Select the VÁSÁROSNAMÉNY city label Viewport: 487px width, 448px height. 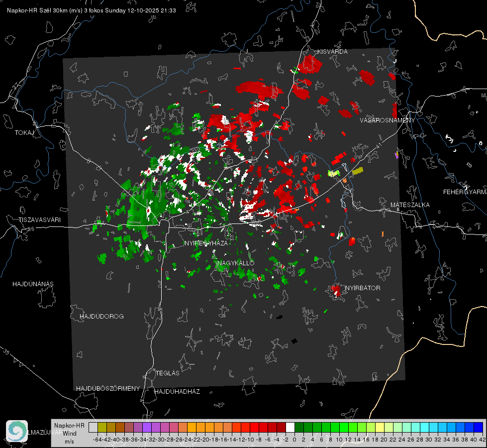coord(388,120)
